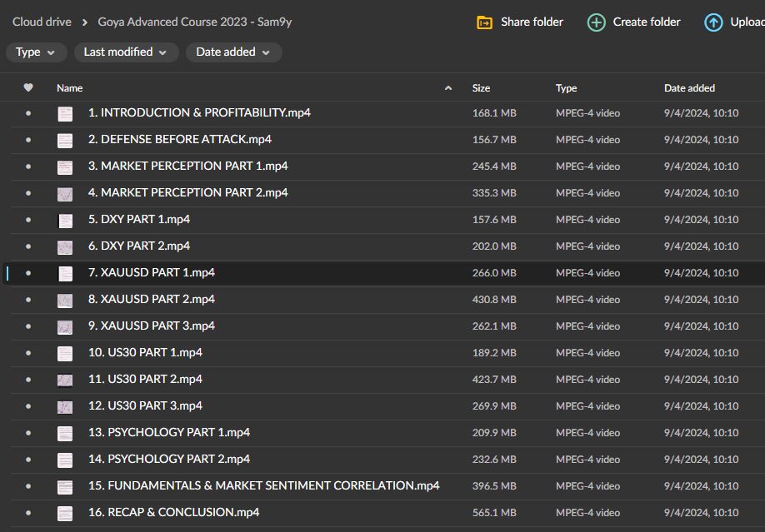Open 15. FUNDAMENTALS & MARKET SENTIMENT CORRELATION.mp4

point(263,485)
